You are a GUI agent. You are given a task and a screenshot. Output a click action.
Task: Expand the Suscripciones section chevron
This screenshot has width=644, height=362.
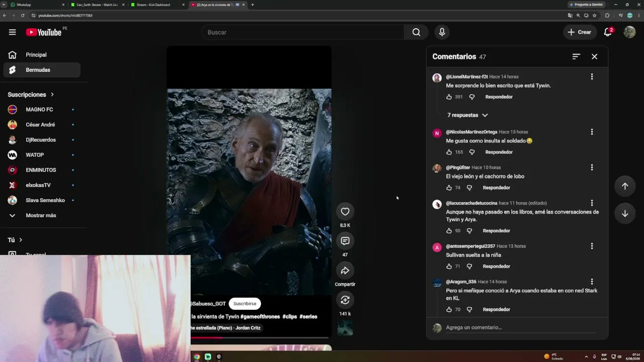pos(52,95)
